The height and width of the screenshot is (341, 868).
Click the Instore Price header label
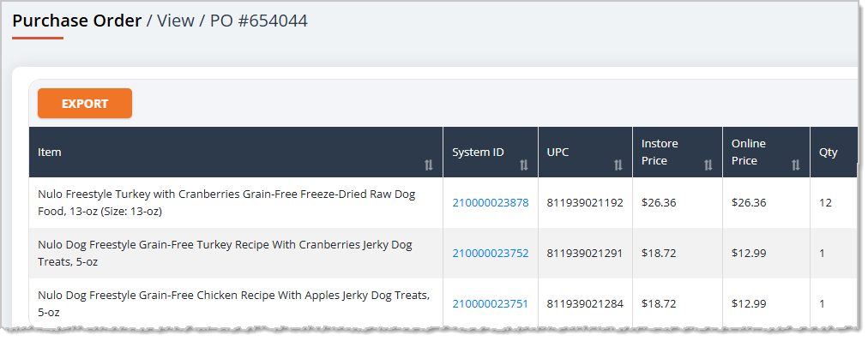point(660,152)
